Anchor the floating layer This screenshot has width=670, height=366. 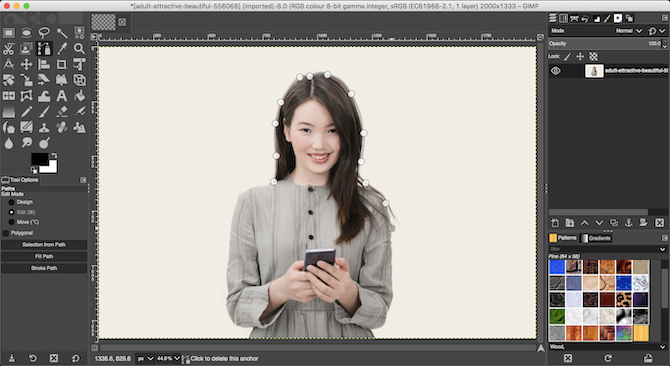click(629, 223)
